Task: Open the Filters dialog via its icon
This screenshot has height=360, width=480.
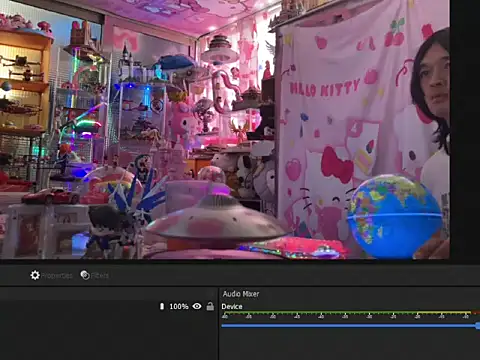Action: [85, 275]
